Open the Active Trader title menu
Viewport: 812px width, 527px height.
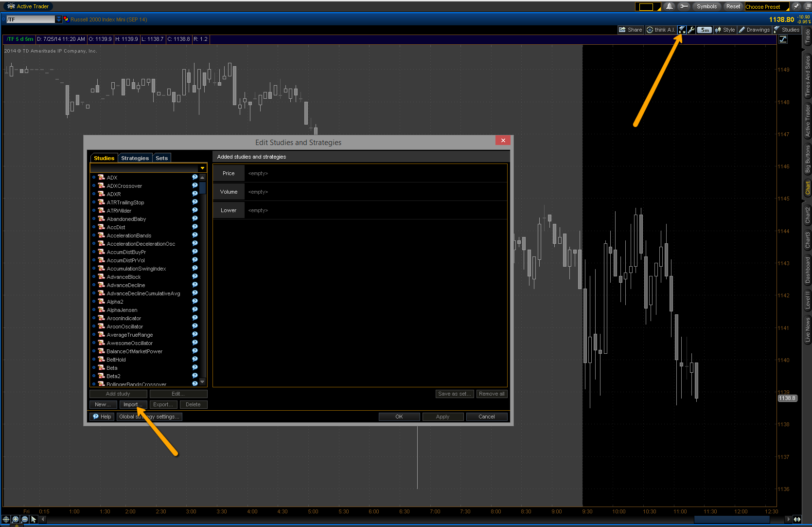[28, 6]
